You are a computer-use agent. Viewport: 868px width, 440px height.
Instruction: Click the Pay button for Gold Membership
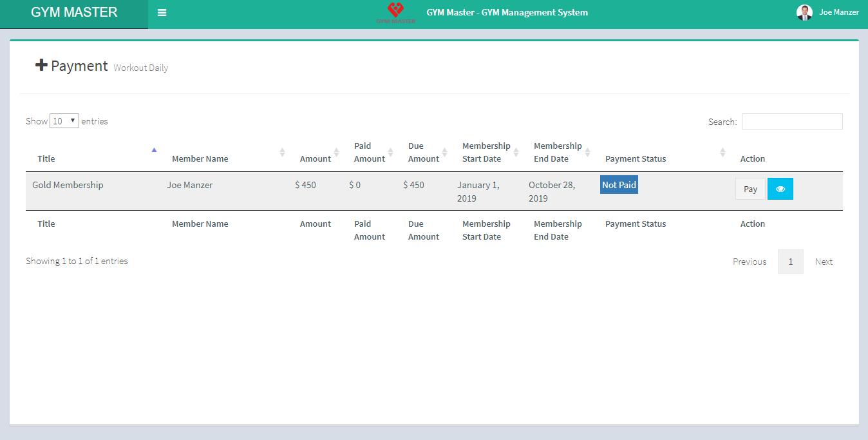(x=750, y=189)
